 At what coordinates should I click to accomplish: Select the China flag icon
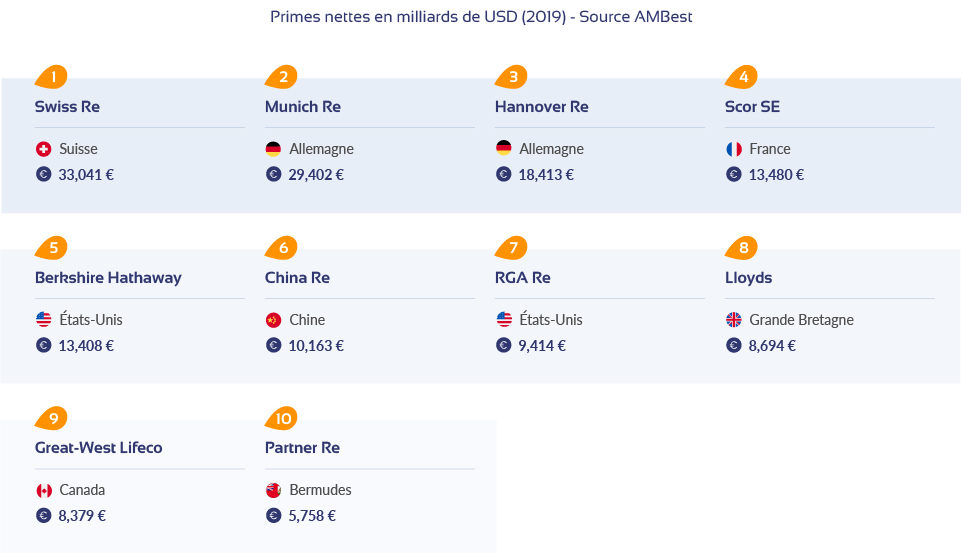(x=273, y=320)
